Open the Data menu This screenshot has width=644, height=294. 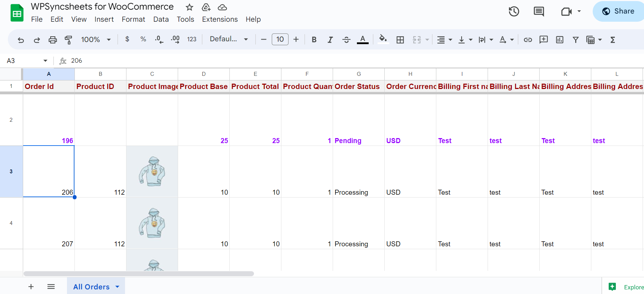click(x=161, y=19)
